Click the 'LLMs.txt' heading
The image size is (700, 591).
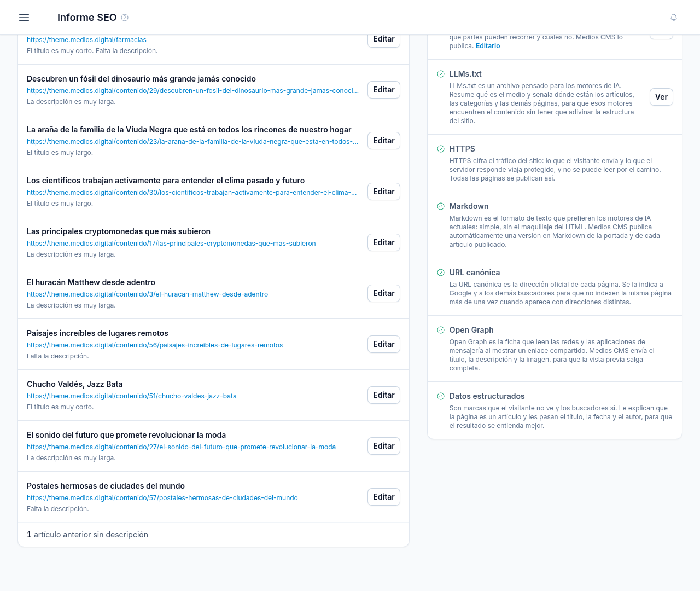[x=465, y=74]
